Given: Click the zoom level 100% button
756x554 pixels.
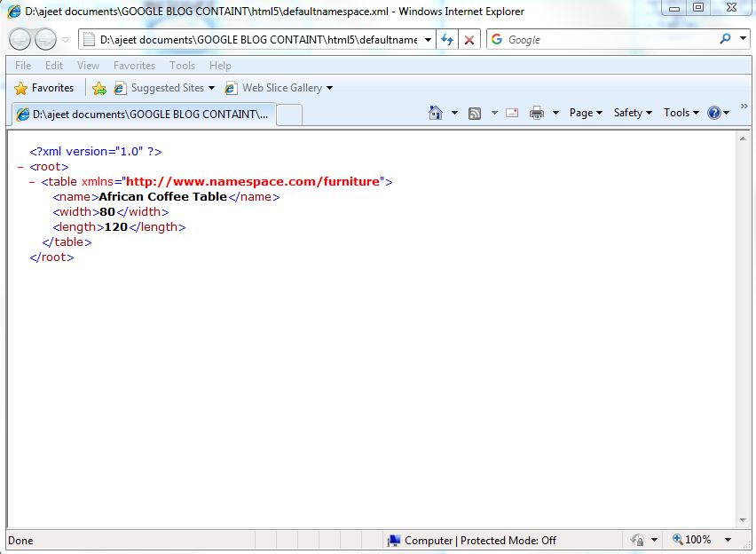Looking at the screenshot, I should click(692, 540).
